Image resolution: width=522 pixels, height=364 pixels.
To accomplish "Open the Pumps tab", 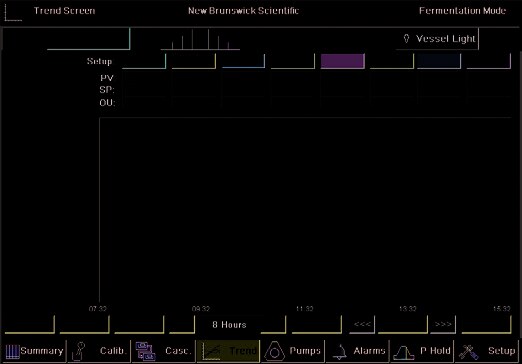I will pos(293,351).
